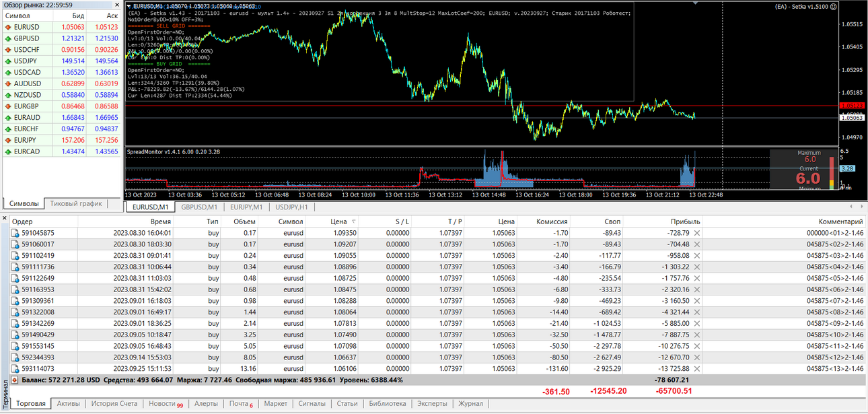868x414 pixels.
Task: Click the order icon next to 591102419
Action: tap(15, 256)
